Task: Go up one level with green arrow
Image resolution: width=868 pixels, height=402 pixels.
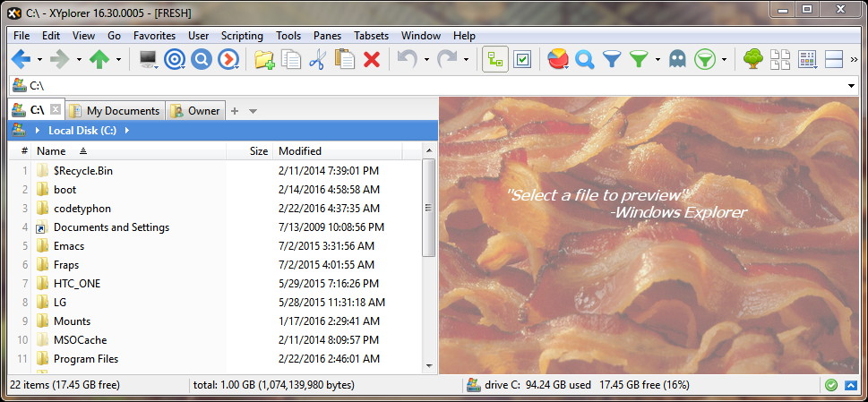Action: (x=99, y=59)
